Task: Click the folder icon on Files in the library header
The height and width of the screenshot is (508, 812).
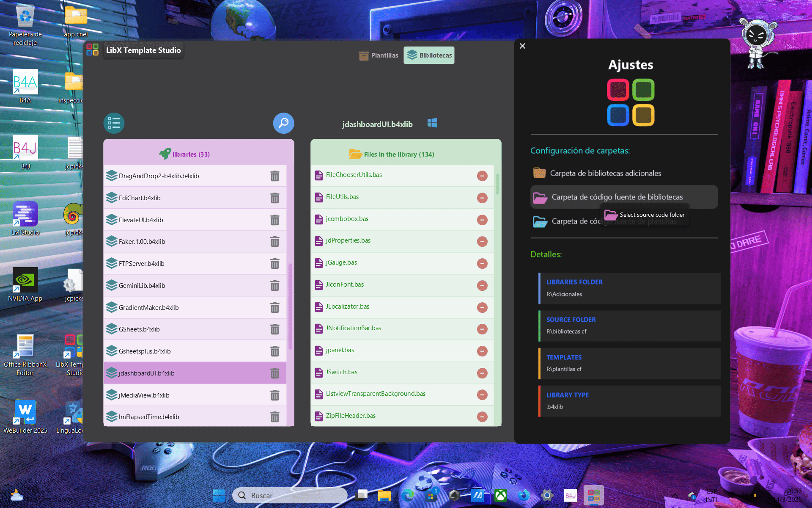Action: (354, 154)
